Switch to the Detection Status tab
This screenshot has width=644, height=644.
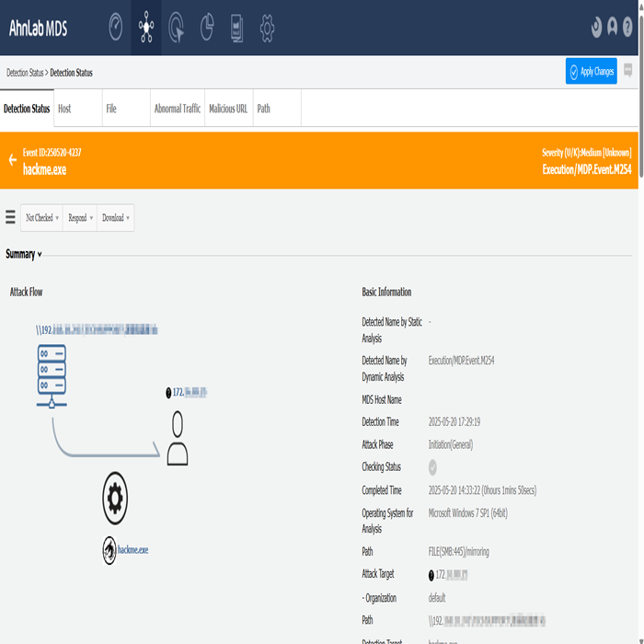point(27,109)
